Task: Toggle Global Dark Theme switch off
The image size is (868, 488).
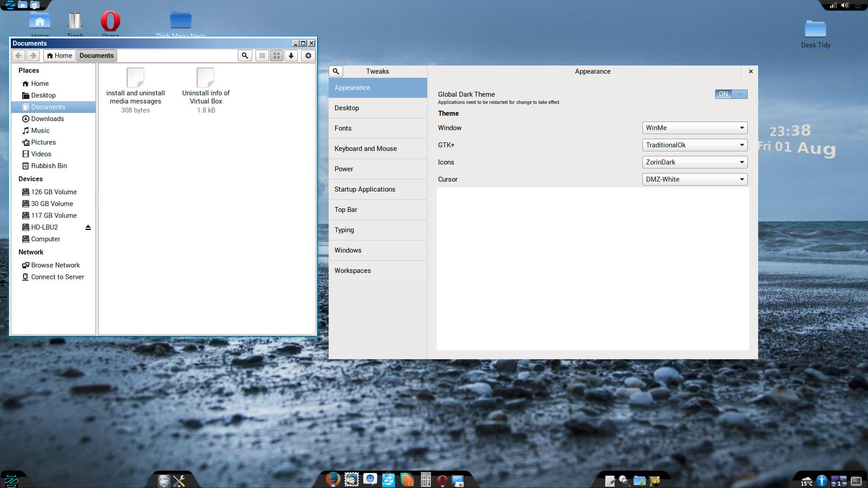Action: click(731, 94)
